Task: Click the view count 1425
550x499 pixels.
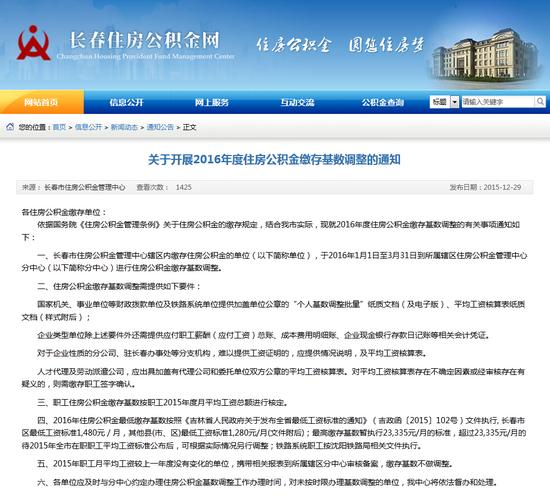Action: (183, 187)
